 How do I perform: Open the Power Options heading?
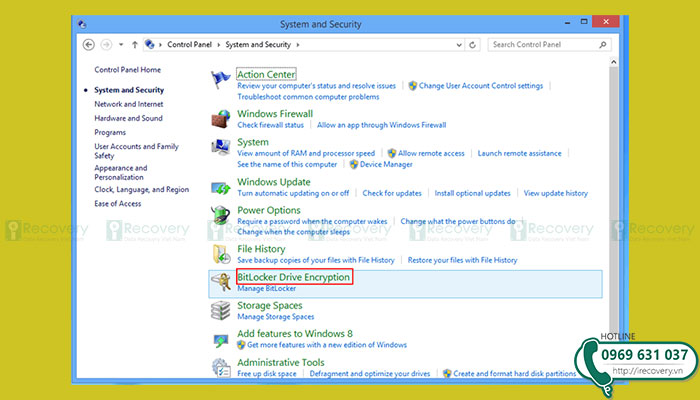269,210
